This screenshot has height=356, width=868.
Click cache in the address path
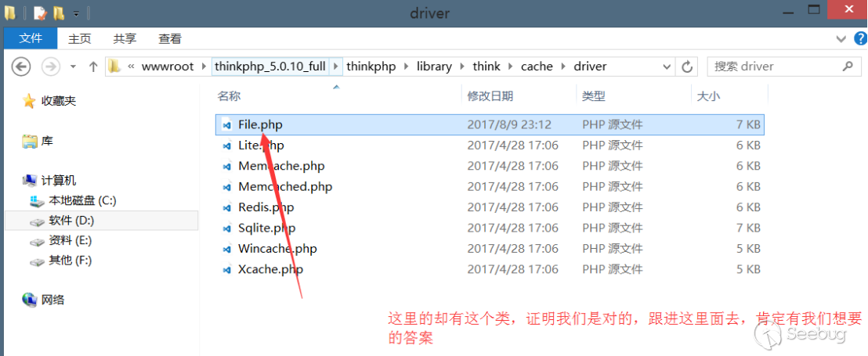[x=537, y=67]
